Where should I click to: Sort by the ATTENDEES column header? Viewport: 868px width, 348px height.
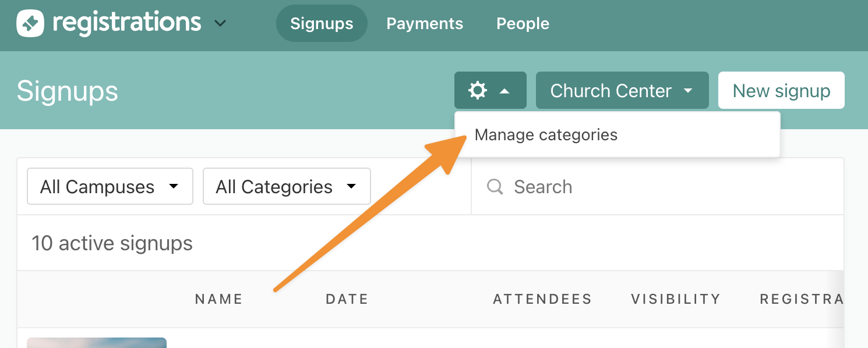(x=542, y=299)
